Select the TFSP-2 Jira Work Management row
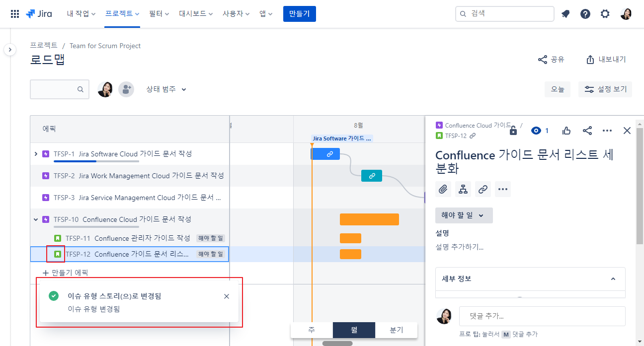This screenshot has width=644, height=346. [x=130, y=176]
